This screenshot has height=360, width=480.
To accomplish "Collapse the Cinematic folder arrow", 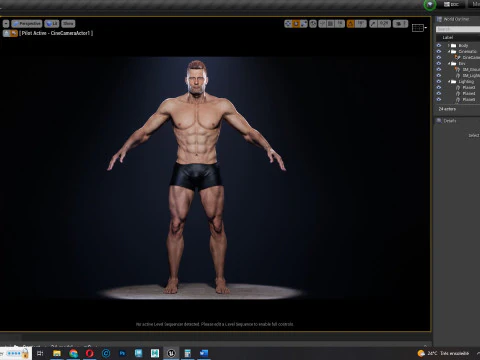I will (x=449, y=51).
